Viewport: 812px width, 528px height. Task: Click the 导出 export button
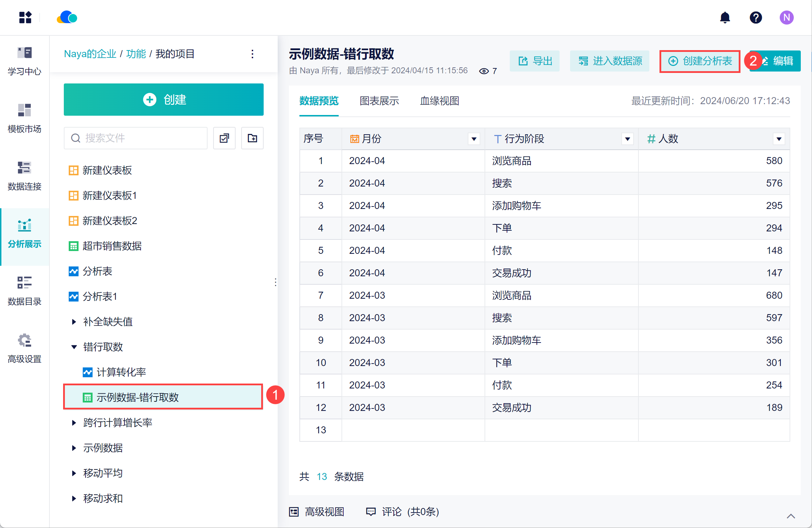pyautogui.click(x=535, y=61)
